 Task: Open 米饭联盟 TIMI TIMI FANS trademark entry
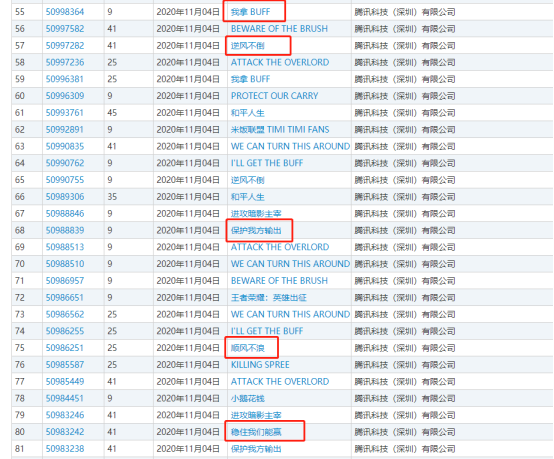280,130
